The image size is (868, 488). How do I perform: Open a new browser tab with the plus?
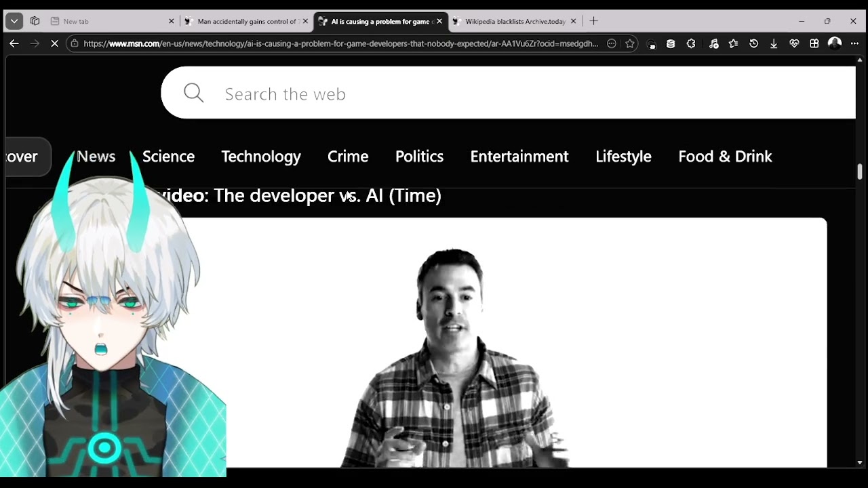(593, 21)
